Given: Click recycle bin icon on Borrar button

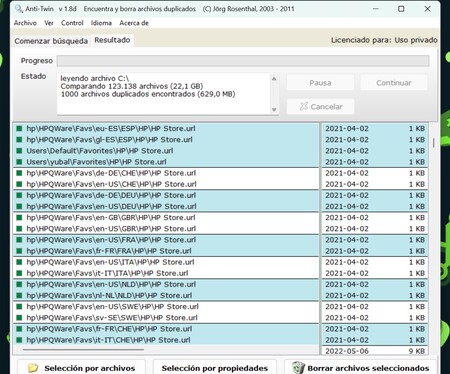Looking at the screenshot, I should point(298,368).
